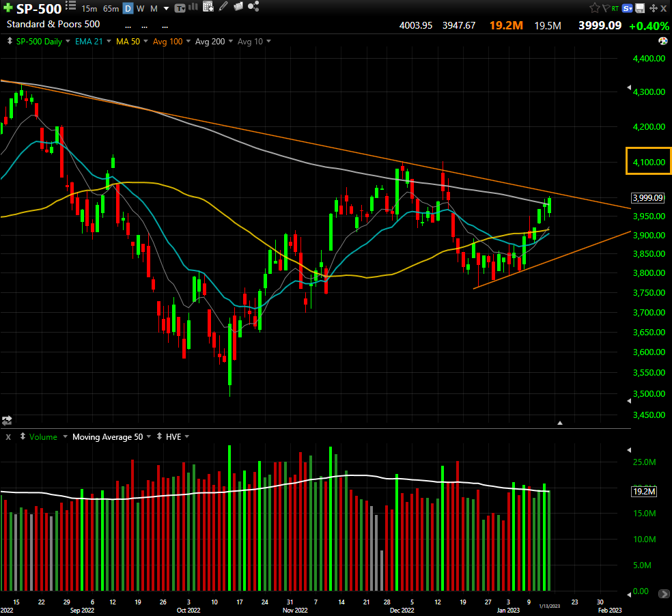Image resolution: width=672 pixels, height=616 pixels.
Task: Click the green plus icon beside SP-500
Action: [8, 8]
